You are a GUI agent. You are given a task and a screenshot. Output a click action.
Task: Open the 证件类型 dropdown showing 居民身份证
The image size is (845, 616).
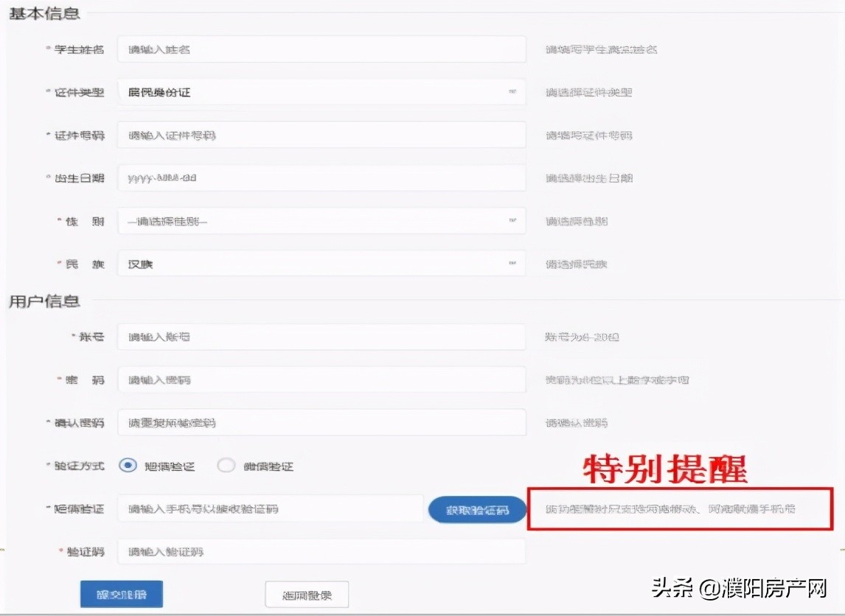[x=321, y=92]
